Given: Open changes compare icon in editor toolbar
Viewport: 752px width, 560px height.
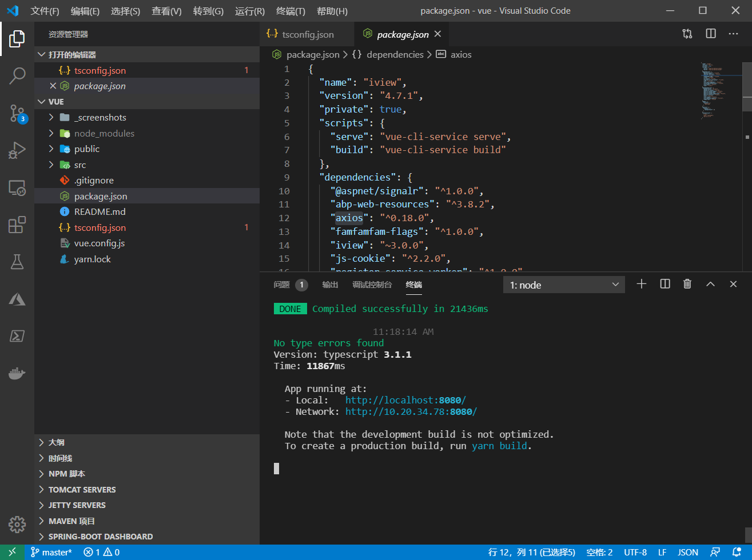Looking at the screenshot, I should tap(687, 34).
